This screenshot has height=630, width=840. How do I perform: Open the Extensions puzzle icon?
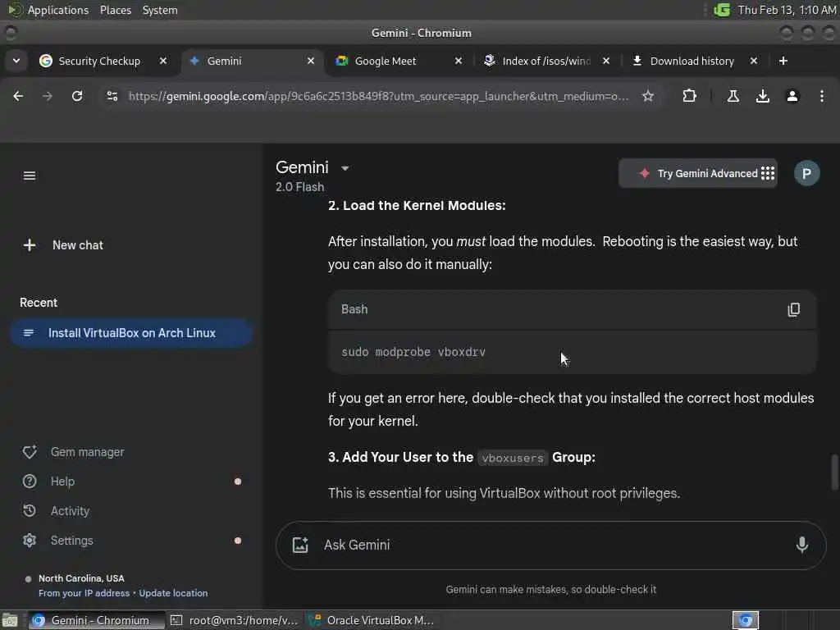(x=689, y=96)
